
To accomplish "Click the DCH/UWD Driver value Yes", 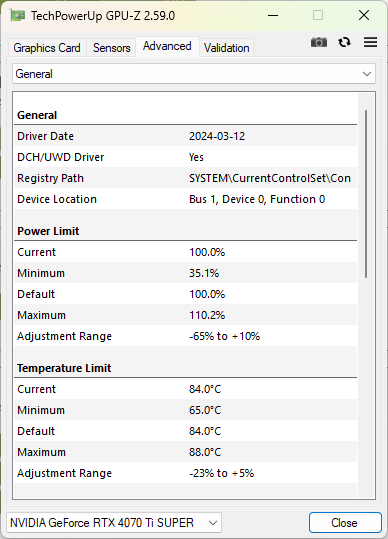I will tap(196, 157).
